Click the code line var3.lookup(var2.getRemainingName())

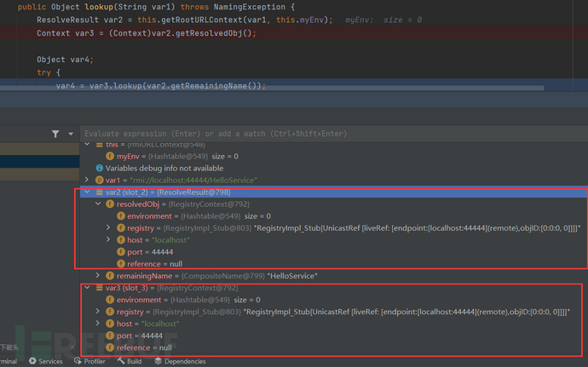click(x=162, y=85)
